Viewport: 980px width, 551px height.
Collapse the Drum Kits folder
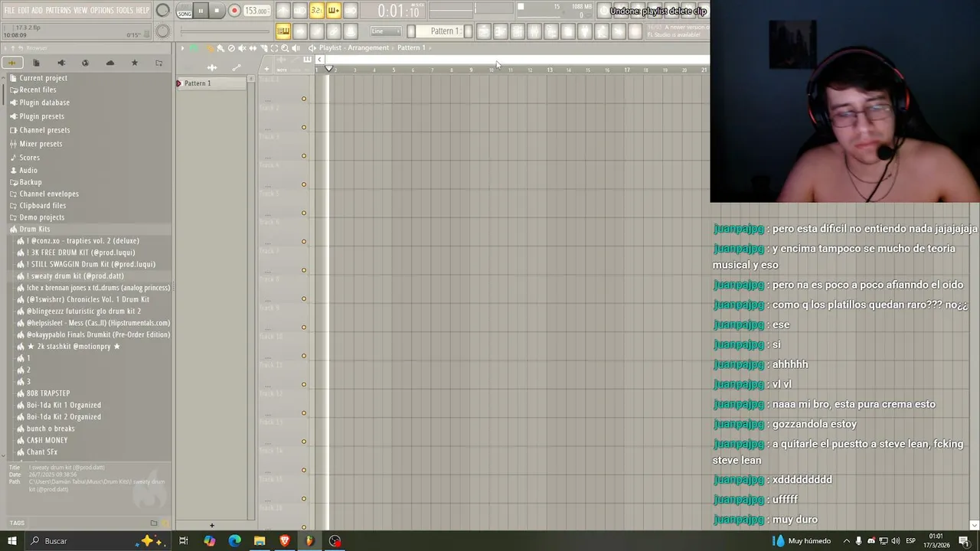click(x=34, y=229)
